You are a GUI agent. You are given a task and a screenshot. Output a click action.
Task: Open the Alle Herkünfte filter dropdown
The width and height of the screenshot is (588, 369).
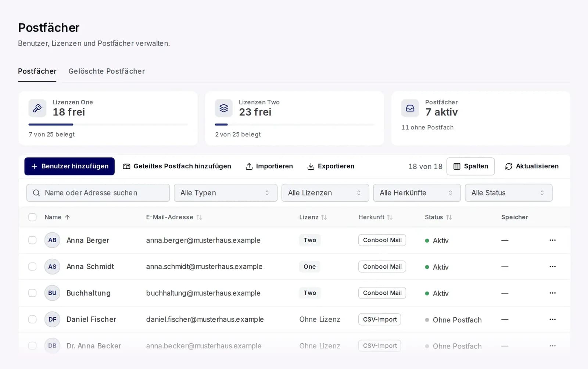(417, 193)
